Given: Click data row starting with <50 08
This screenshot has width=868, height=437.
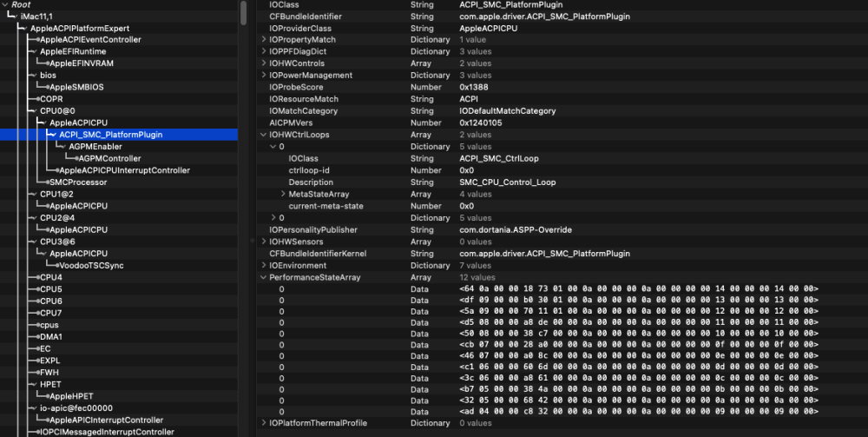Looking at the screenshot, I should point(562,334).
